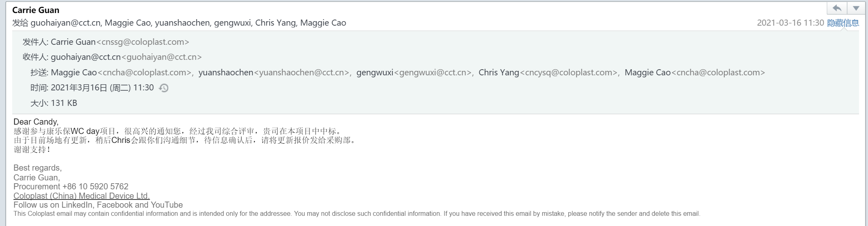Click yuanshaochen in the top 发给 summary line
Viewport: 868px width, 226px height.
click(182, 23)
